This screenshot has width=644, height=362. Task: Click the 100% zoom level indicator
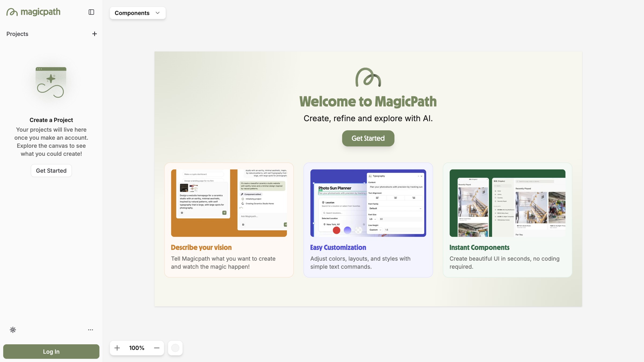pyautogui.click(x=137, y=348)
